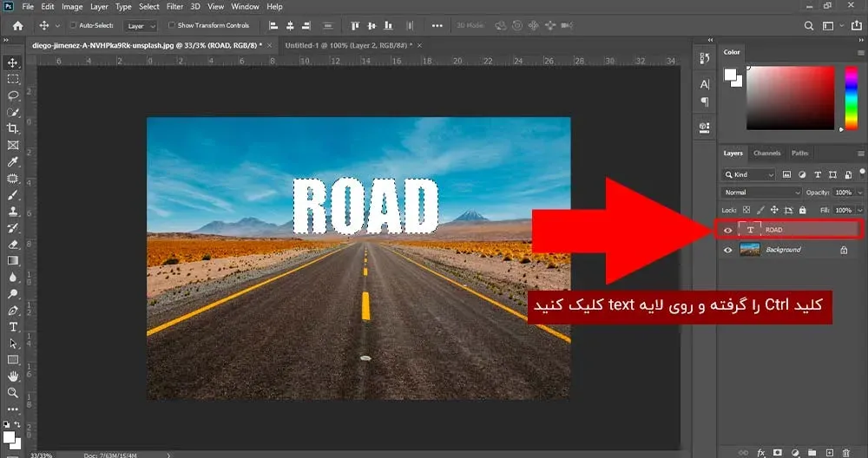The width and height of the screenshot is (868, 458).
Task: Select the Blur tool
Action: tap(13, 278)
